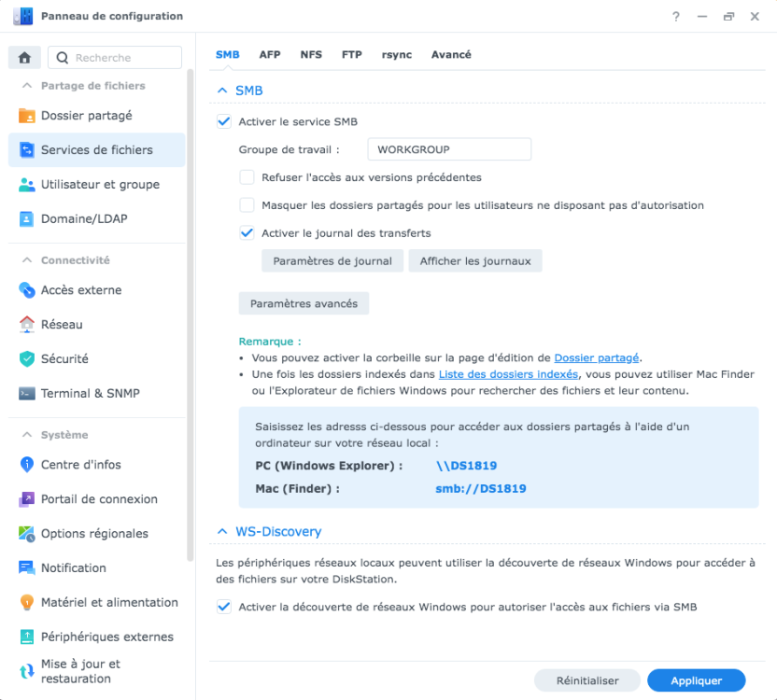Toggle Activer le journal des transferts

click(x=247, y=232)
